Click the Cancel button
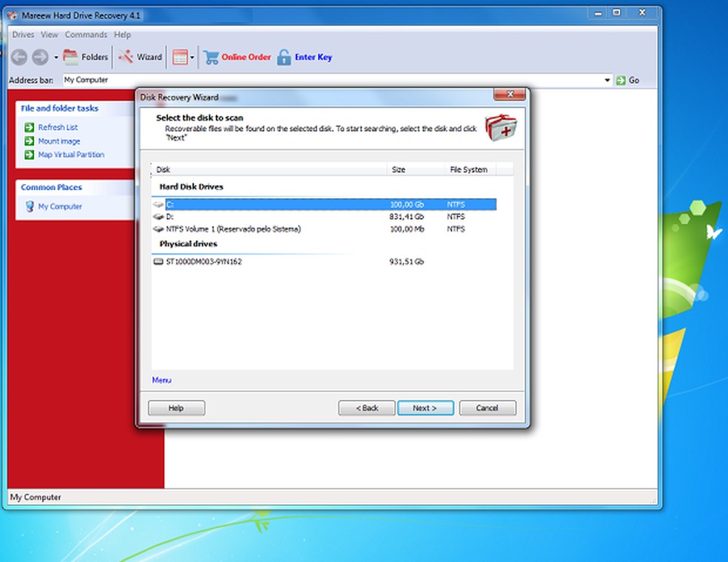 coord(488,408)
